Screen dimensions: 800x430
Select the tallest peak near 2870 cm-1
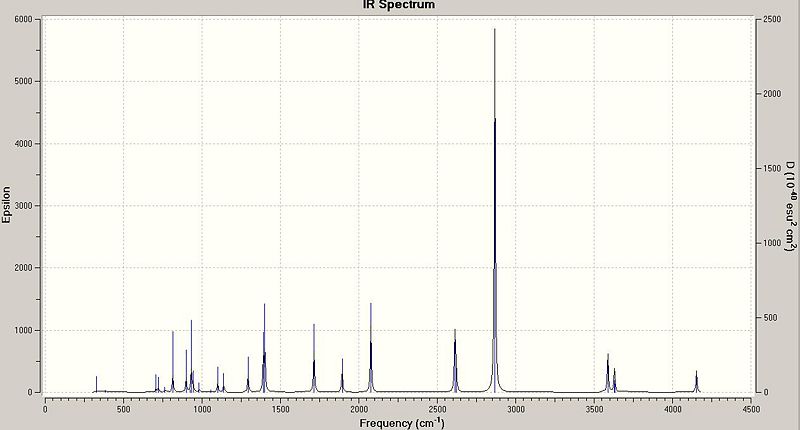[x=494, y=210]
